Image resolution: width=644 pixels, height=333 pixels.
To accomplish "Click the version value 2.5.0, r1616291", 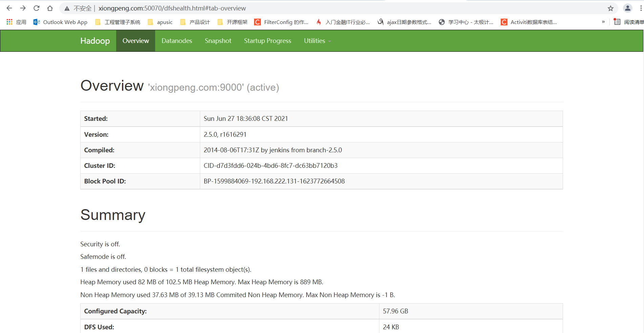I will (225, 134).
